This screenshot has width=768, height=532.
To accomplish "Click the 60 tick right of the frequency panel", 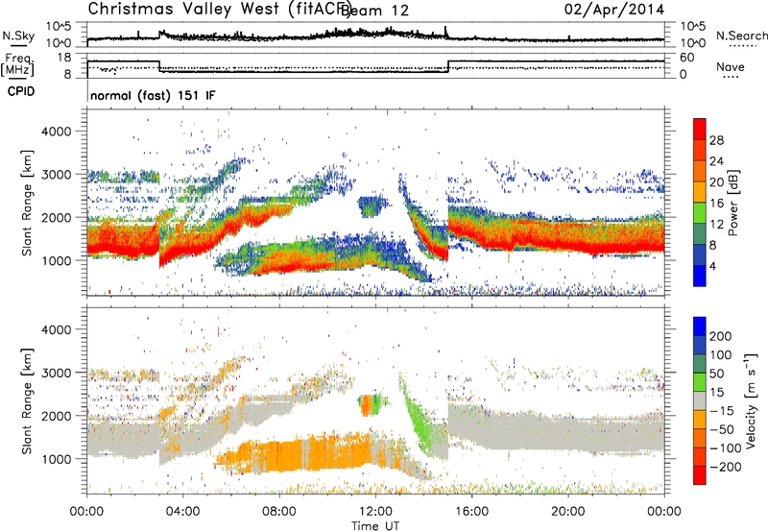I will (687, 58).
